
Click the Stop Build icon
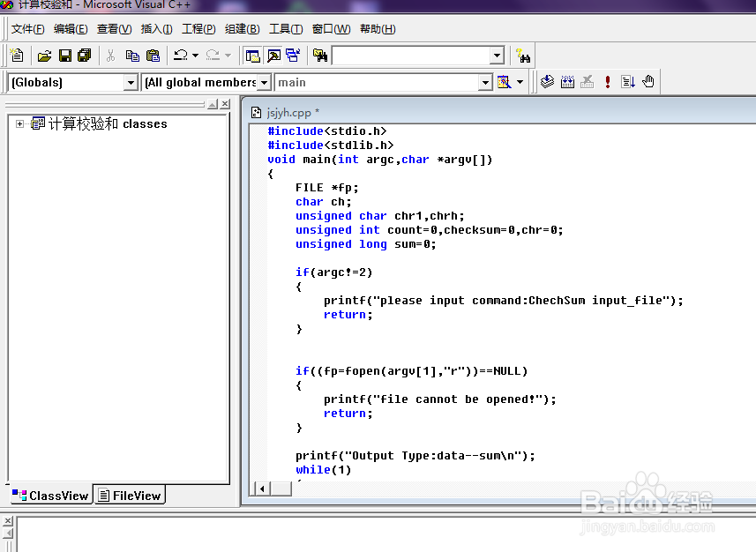[x=587, y=82]
